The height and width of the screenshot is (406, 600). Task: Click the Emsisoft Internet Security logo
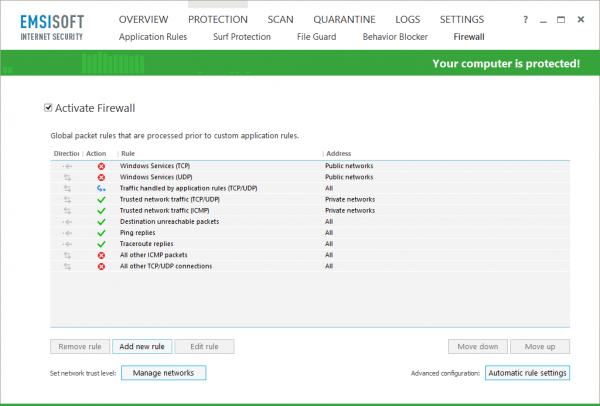pyautogui.click(x=52, y=27)
